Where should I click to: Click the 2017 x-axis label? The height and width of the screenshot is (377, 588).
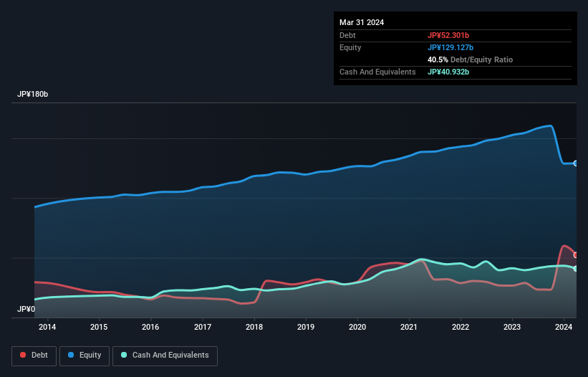(203, 327)
